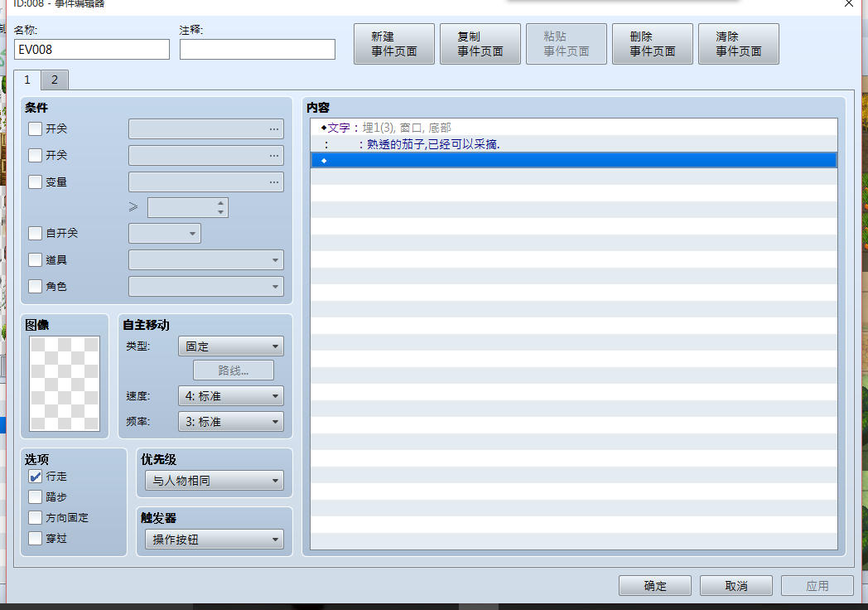This screenshot has height=610, width=868.
Task: Select the highlighted empty command row
Action: [573, 161]
